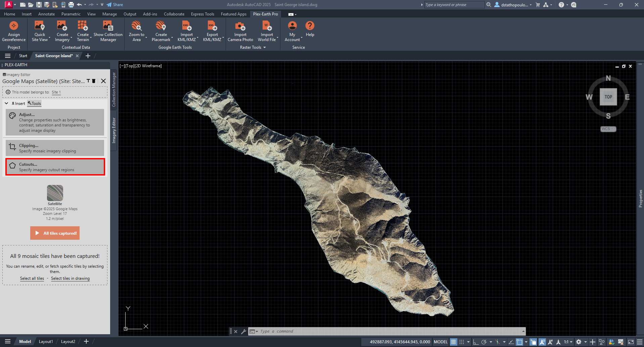
Task: Open Customize Quick Access Toolbar dropdown
Action: tap(102, 5)
